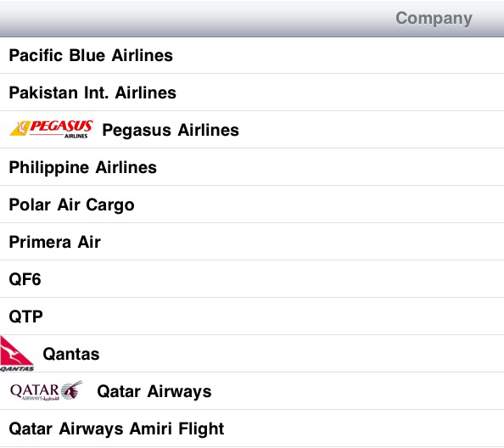Select the Qantas name text
The height and width of the screenshot is (448, 504).
pos(71,354)
